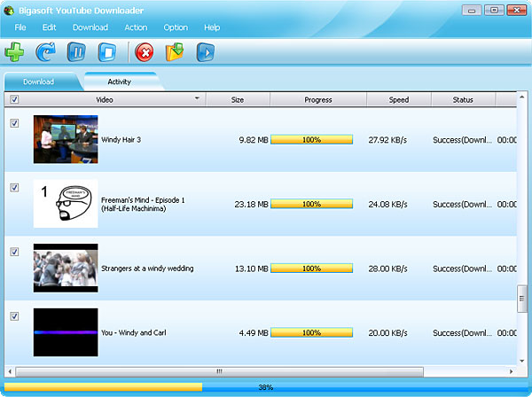
Task: Click the Video column header
Action: coord(105,99)
